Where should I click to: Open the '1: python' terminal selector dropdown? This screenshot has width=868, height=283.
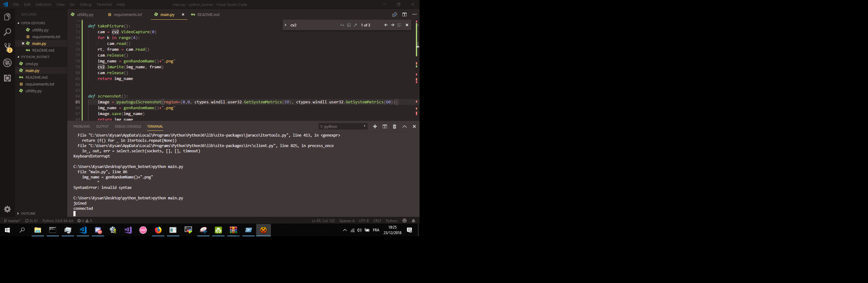pos(343,126)
